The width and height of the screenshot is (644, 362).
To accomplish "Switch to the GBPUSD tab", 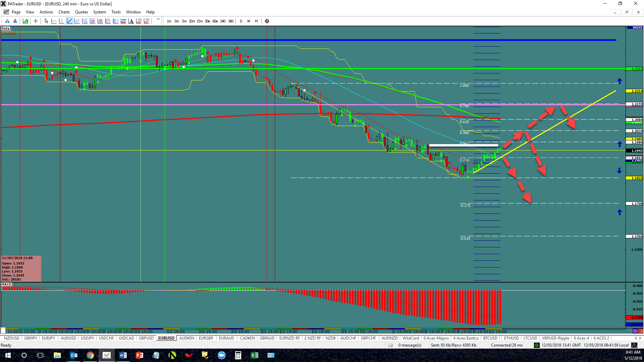I will tap(146, 338).
